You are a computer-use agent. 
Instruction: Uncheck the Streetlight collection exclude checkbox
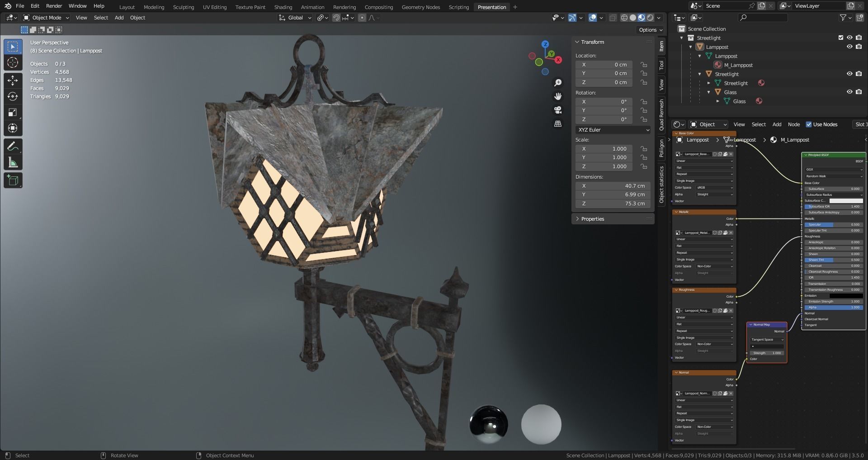tap(841, 38)
